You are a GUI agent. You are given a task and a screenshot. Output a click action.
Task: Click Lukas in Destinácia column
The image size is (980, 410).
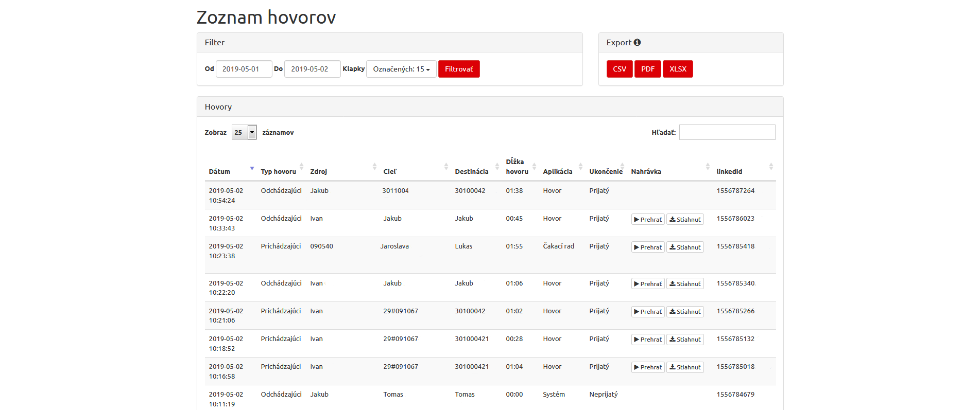coord(463,246)
